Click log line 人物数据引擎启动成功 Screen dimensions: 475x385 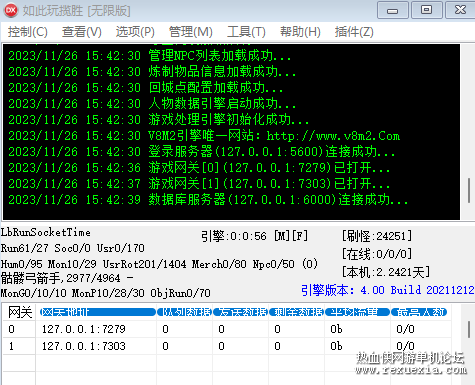pyautogui.click(x=152, y=103)
